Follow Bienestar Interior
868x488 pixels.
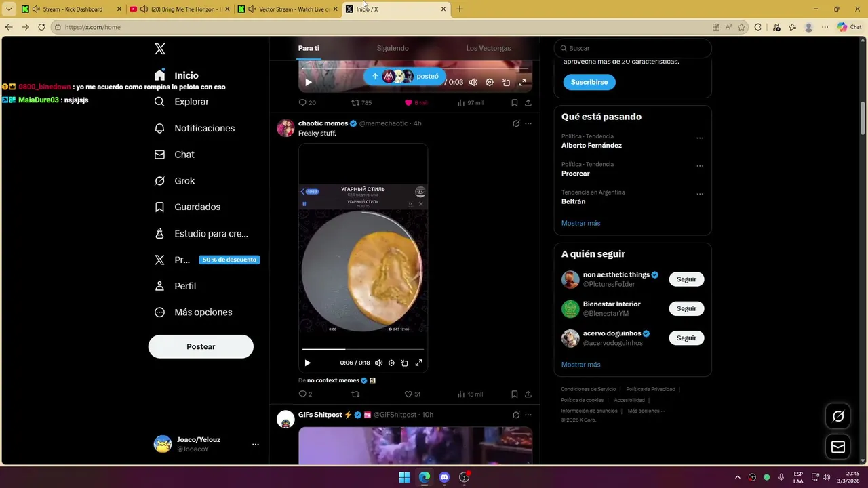686,308
